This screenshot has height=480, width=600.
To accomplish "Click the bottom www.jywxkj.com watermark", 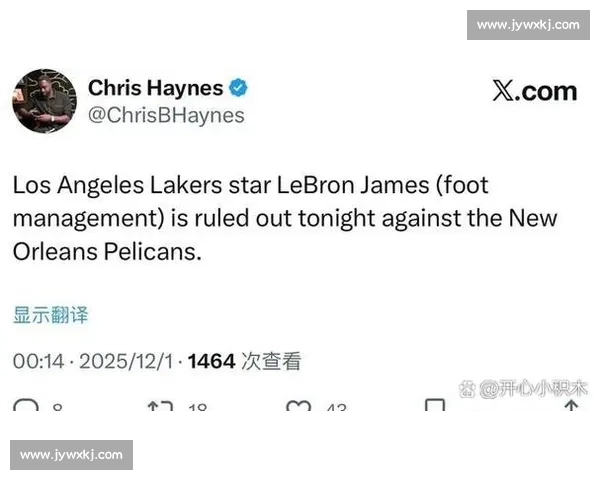I will click(x=72, y=455).
